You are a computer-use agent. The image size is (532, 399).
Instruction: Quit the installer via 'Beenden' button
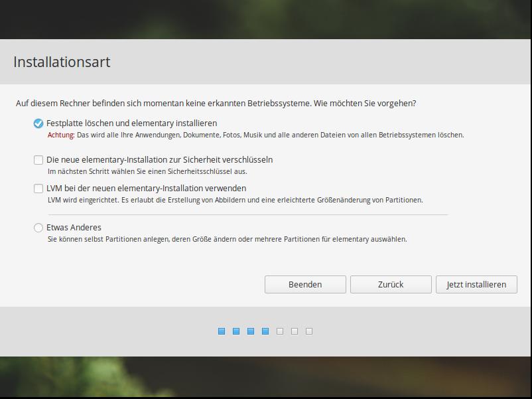point(305,284)
